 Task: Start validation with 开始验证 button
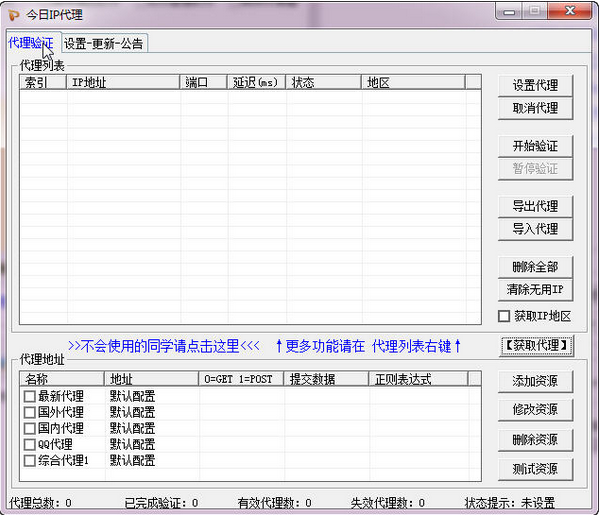[x=535, y=146]
